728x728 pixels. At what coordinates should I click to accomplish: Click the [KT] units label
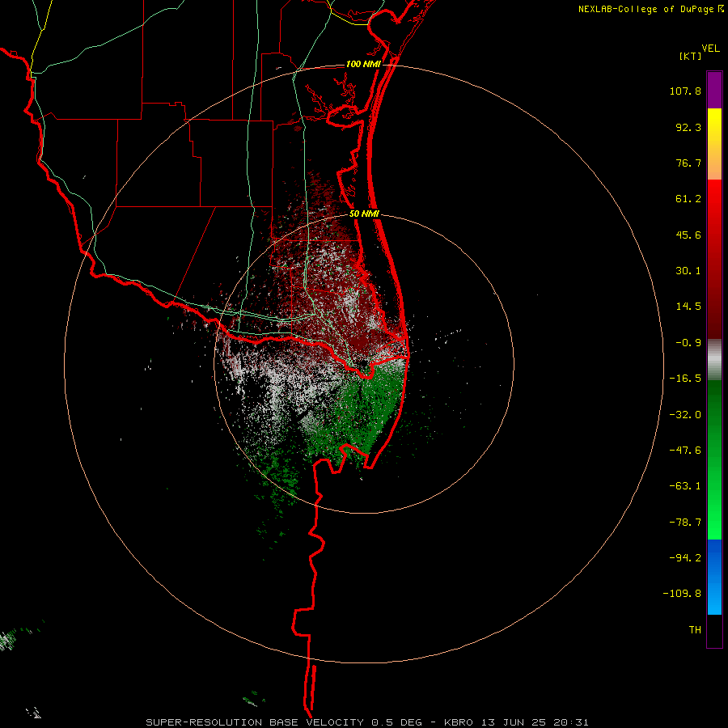click(691, 56)
